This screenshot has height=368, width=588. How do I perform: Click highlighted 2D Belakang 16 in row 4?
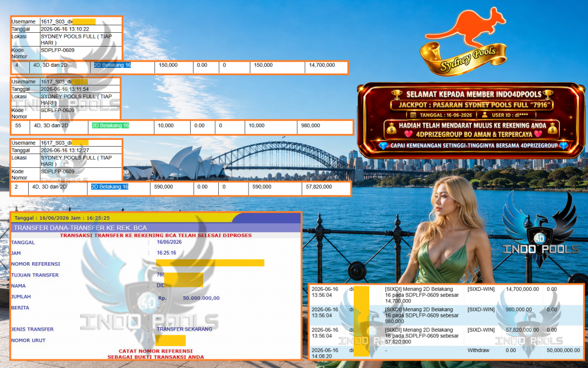coord(112,65)
